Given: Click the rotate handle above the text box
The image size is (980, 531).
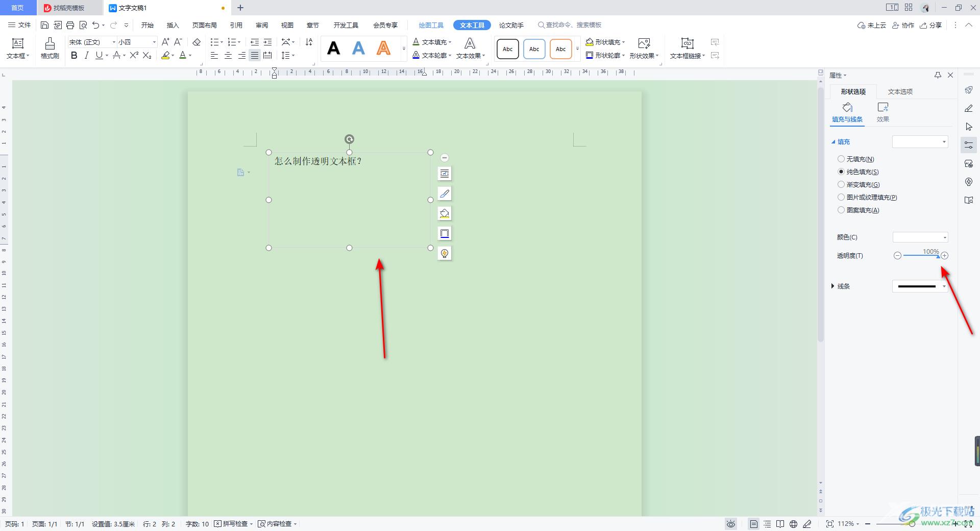Looking at the screenshot, I should (x=349, y=139).
